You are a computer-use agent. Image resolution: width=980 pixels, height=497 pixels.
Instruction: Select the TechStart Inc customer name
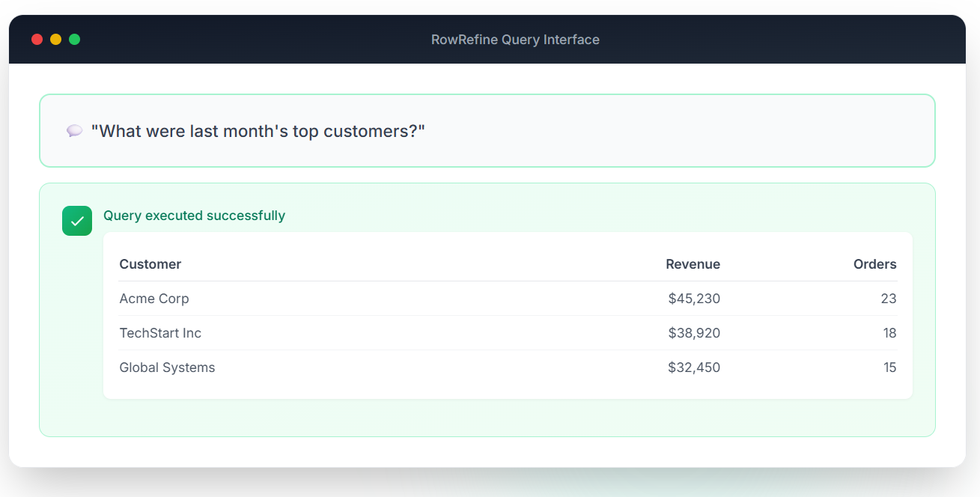pos(160,333)
